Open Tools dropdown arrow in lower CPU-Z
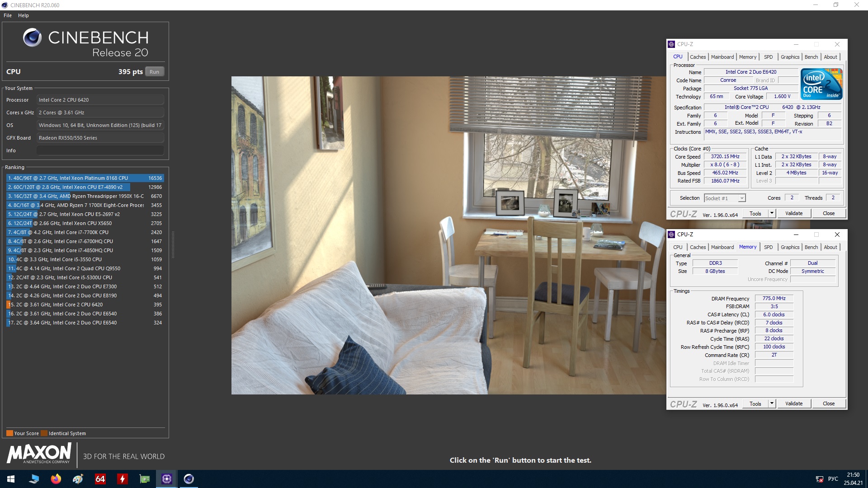Image resolution: width=868 pixels, height=488 pixels. pos(772,404)
